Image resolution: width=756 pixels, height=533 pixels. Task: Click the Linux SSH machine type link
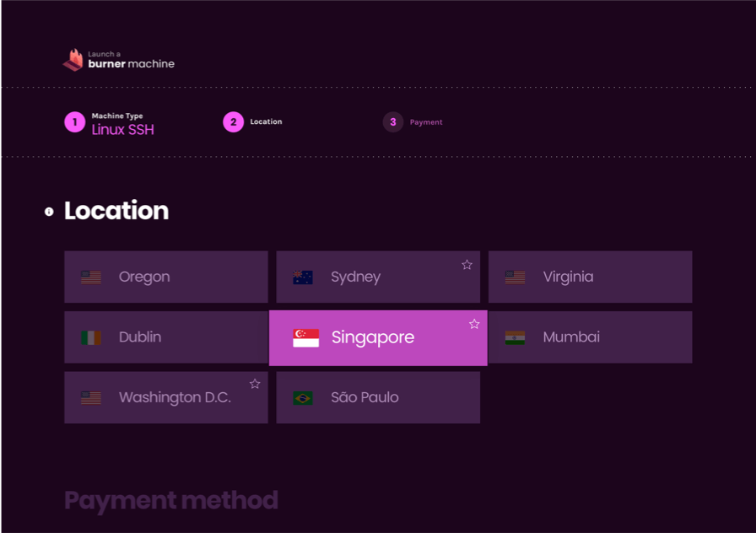[122, 130]
